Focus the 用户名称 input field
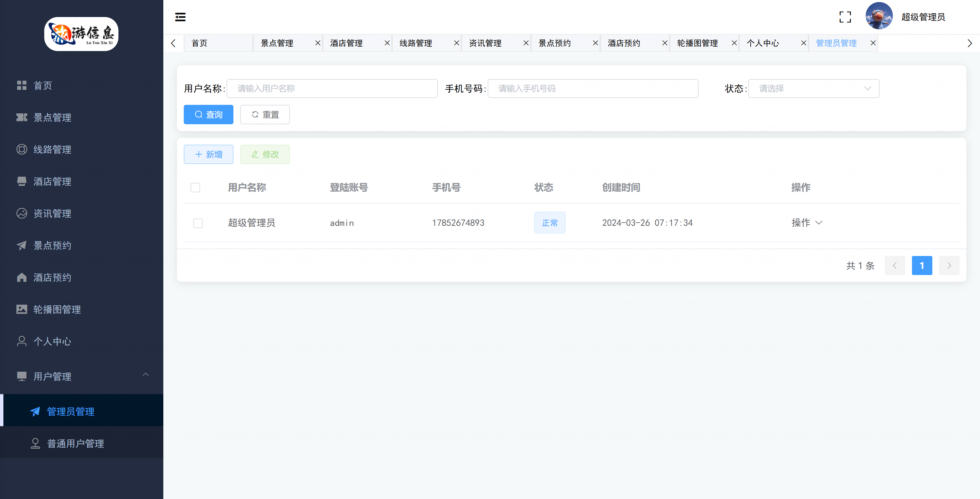The width and height of the screenshot is (980, 499). (x=332, y=89)
